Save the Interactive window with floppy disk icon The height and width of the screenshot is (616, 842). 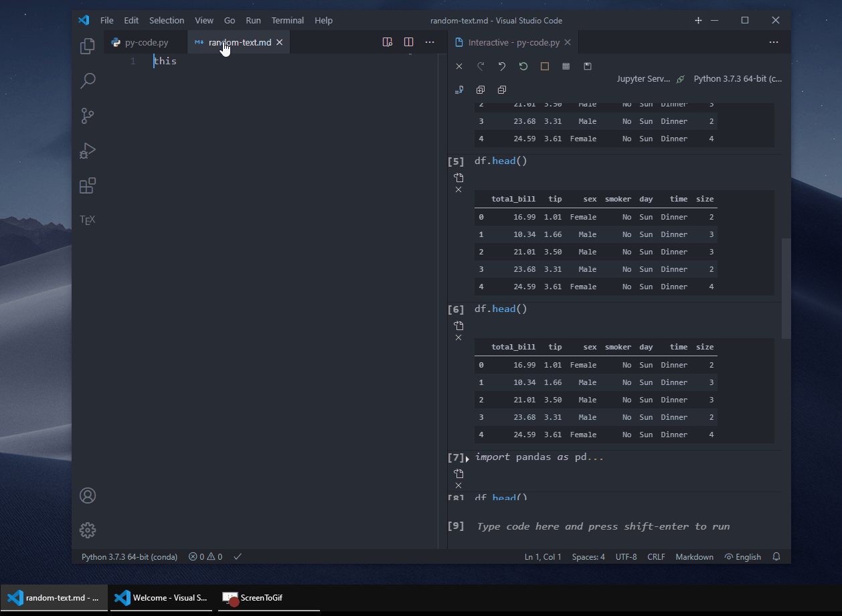click(588, 66)
